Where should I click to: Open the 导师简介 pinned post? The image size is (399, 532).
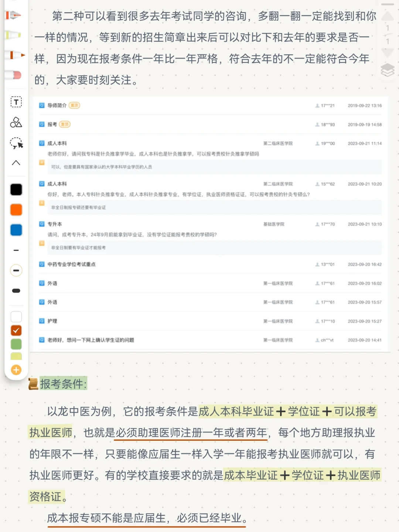click(57, 105)
